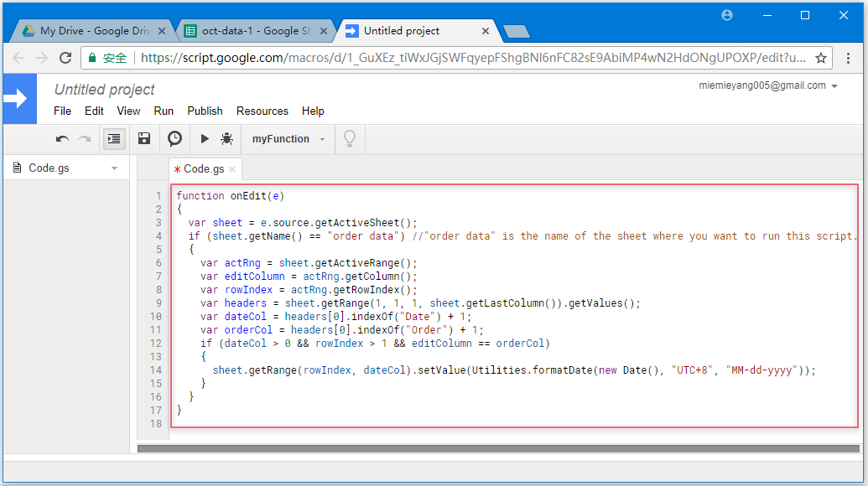Bookmark this page with star icon
Viewport: 868px width, 486px height.
point(821,58)
